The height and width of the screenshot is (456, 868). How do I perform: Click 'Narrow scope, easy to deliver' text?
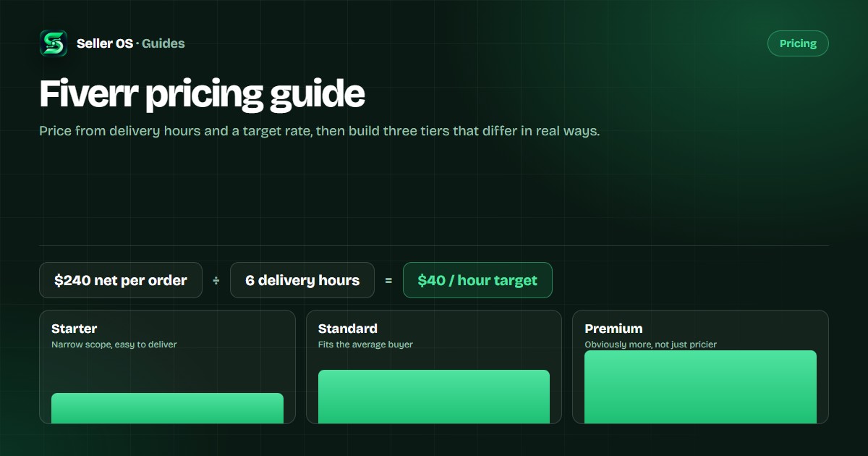pos(114,345)
